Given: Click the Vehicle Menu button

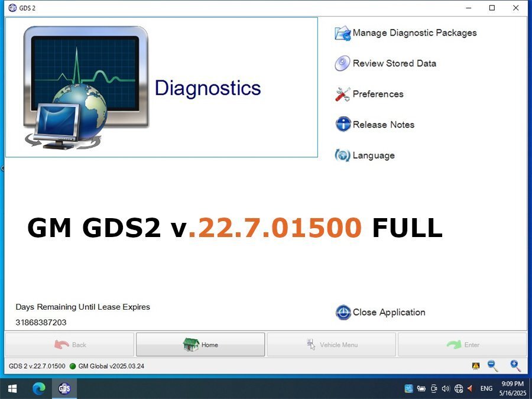Looking at the screenshot, I should (331, 345).
